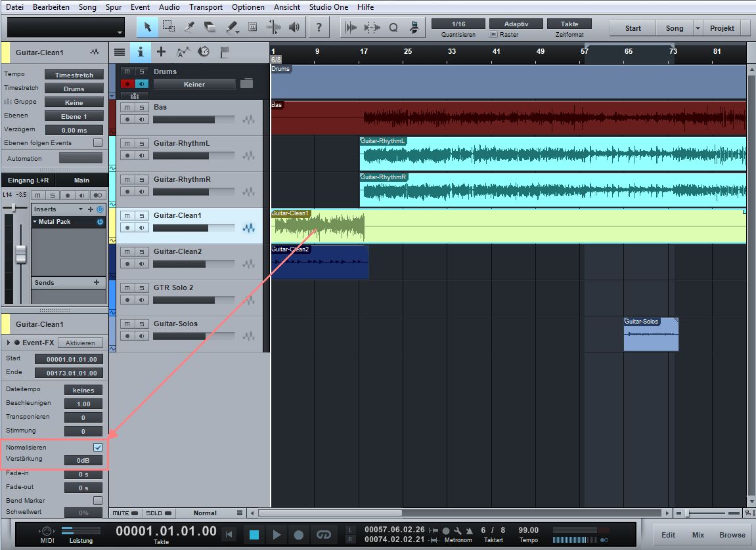Open the Bearbeiten menu
756x550 pixels.
pos(51,7)
